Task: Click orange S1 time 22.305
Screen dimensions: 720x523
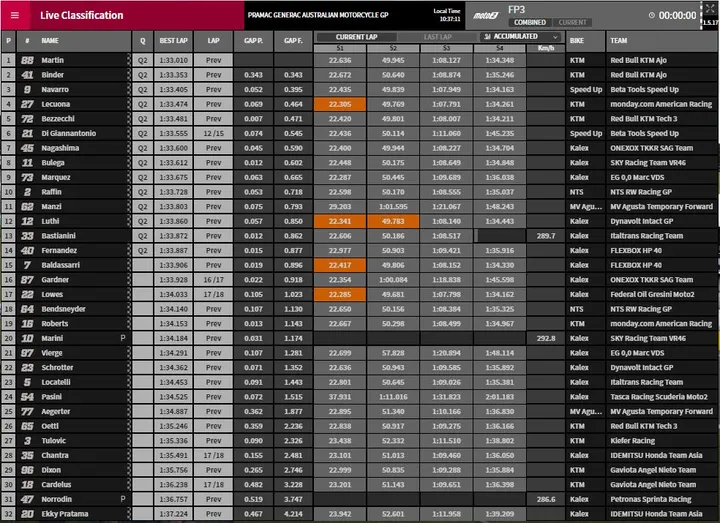Action: pyautogui.click(x=340, y=104)
